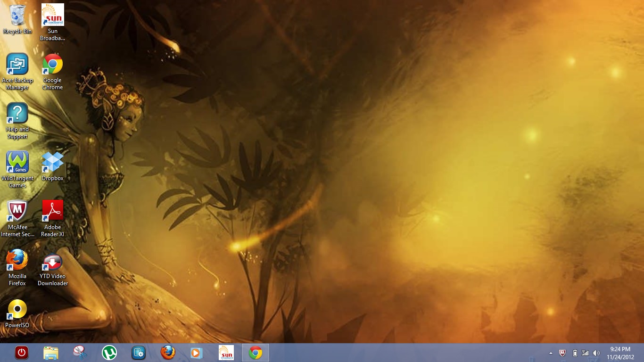The width and height of the screenshot is (644, 362).
Task: Open network signal tray icon
Action: [585, 353]
